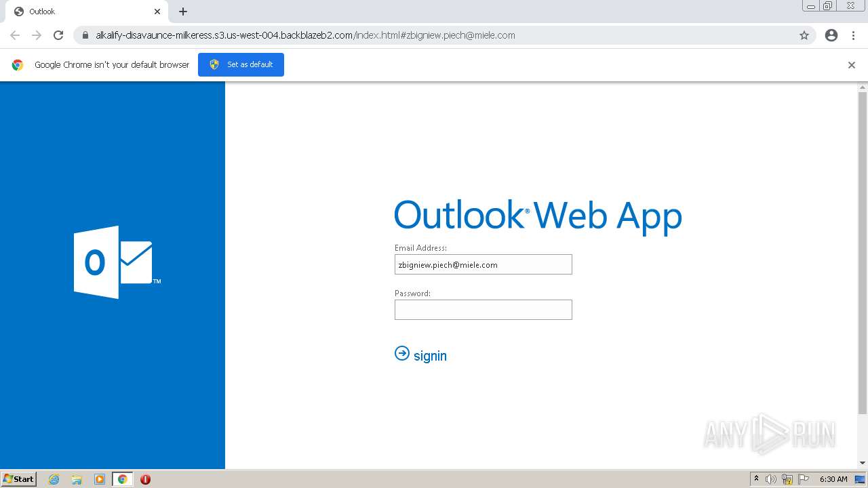Open a new tab with the plus button

tap(183, 12)
